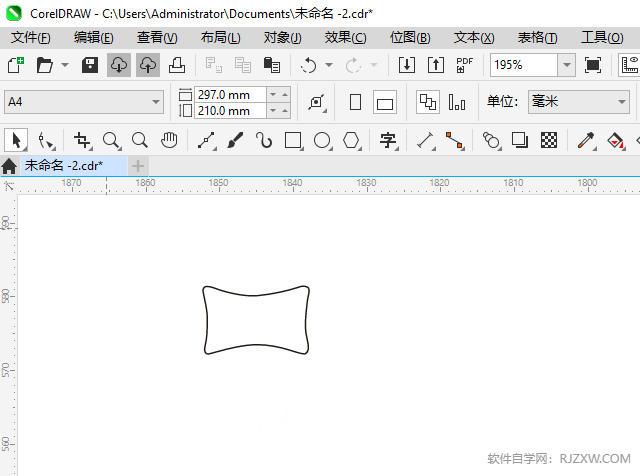Screen dimensions: 640x476
Task: Save document with floppy disk icon
Action: coord(90,65)
